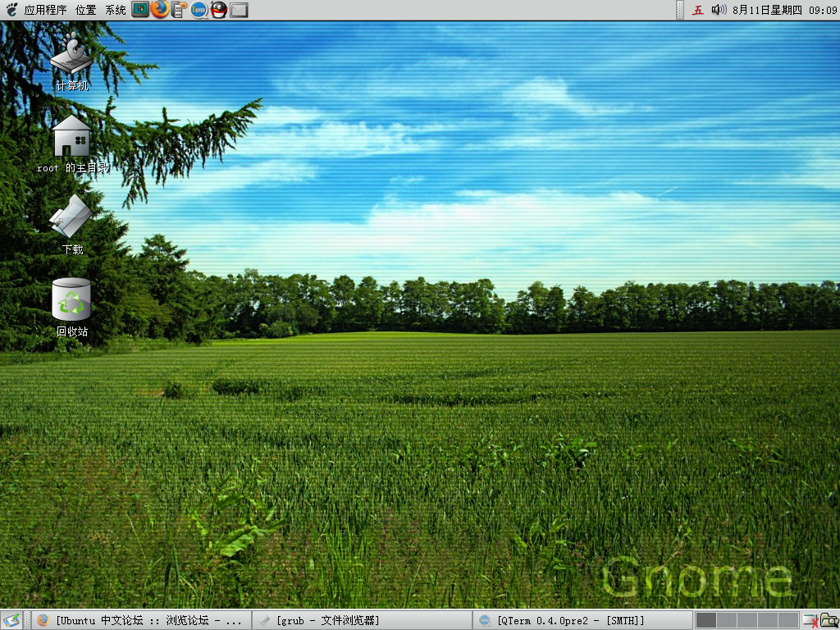The width and height of the screenshot is (840, 630).
Task: Open the volume control speaker icon
Action: [x=719, y=10]
